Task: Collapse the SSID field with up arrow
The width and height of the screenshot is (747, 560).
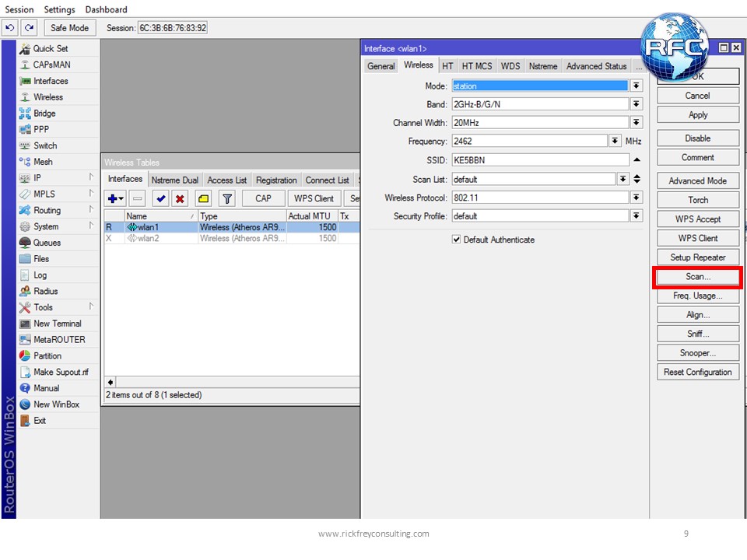Action: (637, 160)
